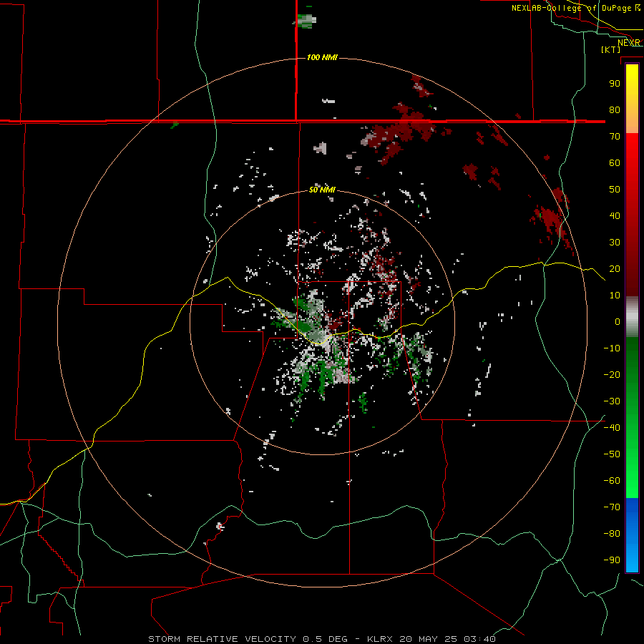Click the blue bottom segment of the color bar
Viewport: 644px width, 644px height.
(632, 535)
